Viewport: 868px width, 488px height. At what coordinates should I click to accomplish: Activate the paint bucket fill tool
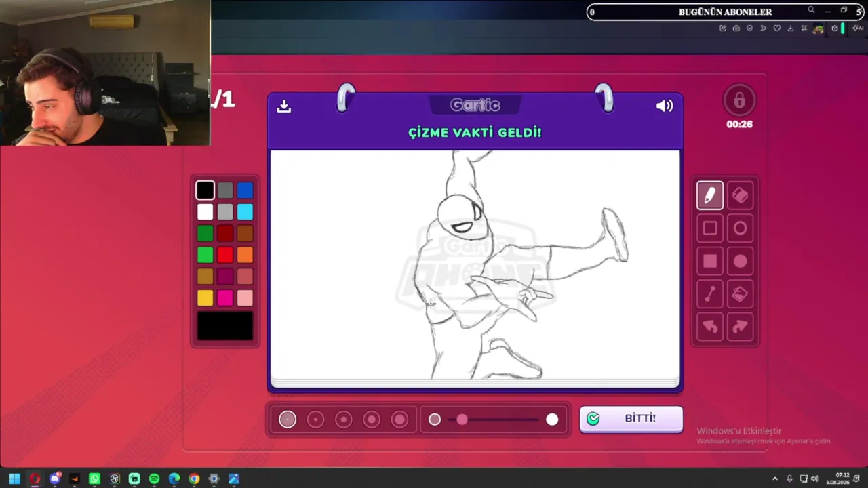[740, 293]
